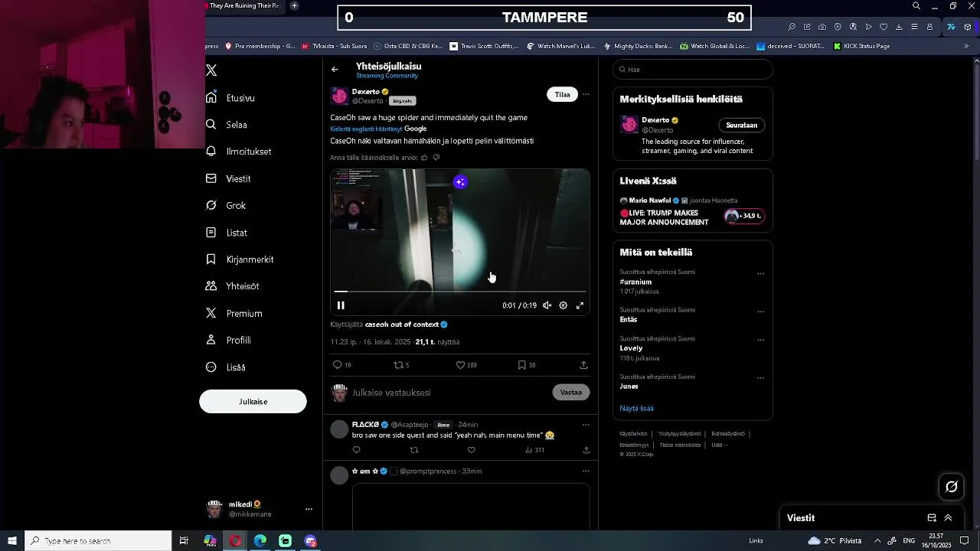Open options for the Entäs trend

point(760,311)
